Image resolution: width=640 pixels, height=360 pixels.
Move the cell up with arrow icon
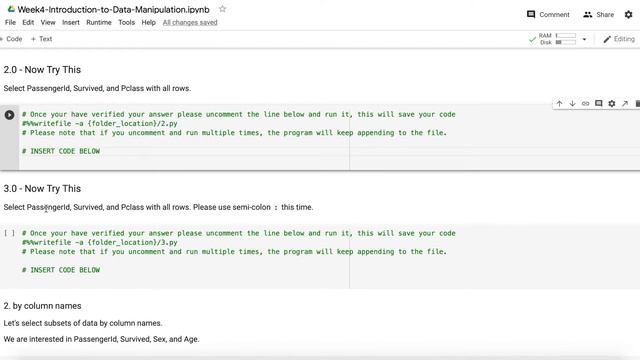(559, 104)
